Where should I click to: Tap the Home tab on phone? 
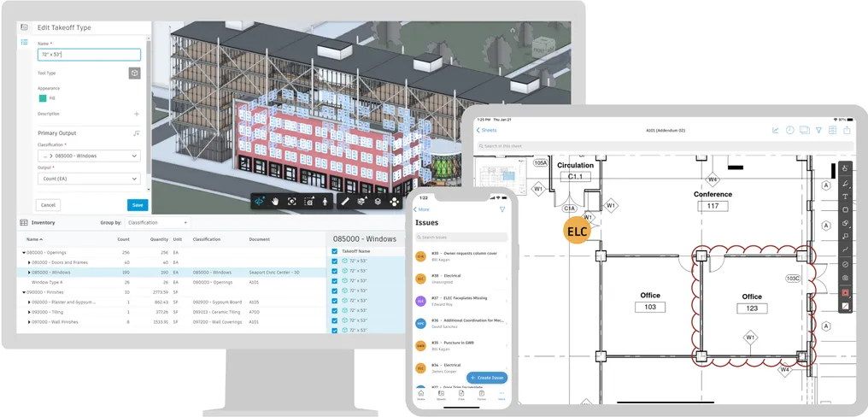click(x=421, y=396)
